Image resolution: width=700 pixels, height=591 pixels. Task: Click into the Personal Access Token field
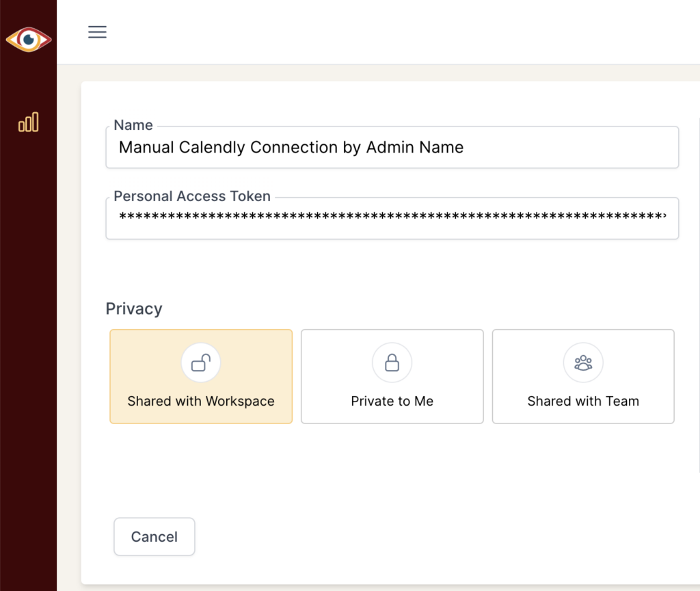[392, 218]
